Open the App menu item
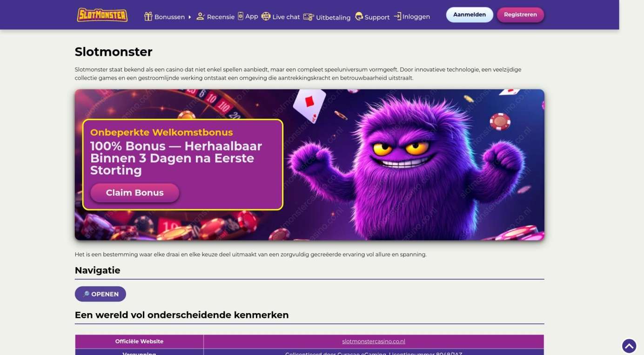This screenshot has width=644, height=355. coord(252,16)
